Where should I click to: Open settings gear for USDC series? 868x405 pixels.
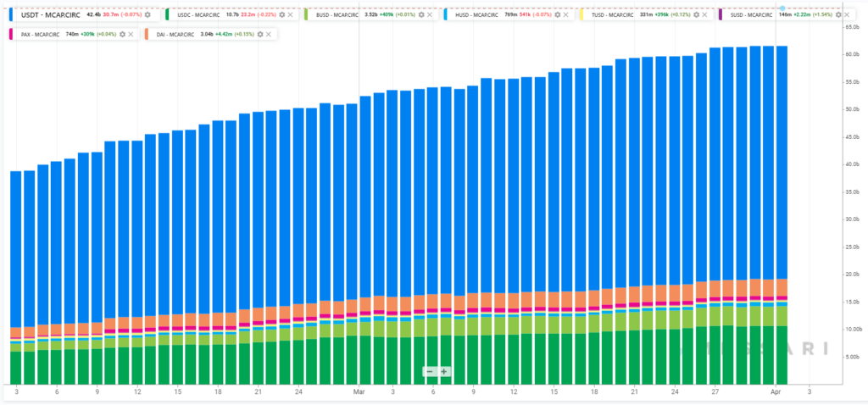[281, 14]
